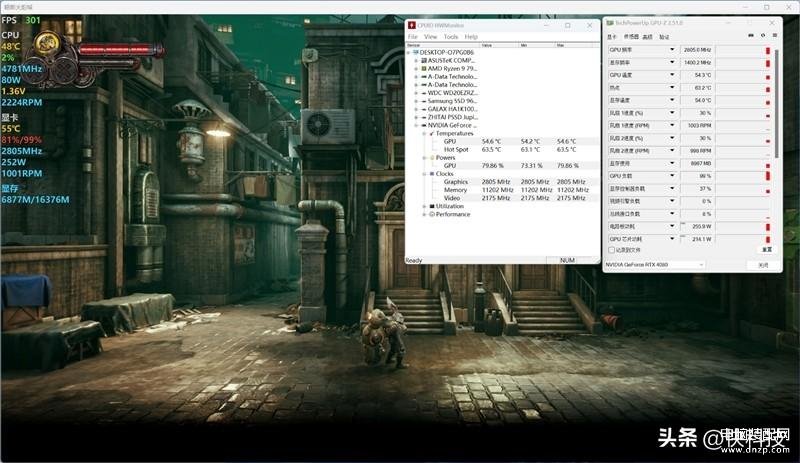This screenshot has width=800, height=463.
Task: Click the AMD Ryzen 9 processor icon
Action: (x=423, y=68)
